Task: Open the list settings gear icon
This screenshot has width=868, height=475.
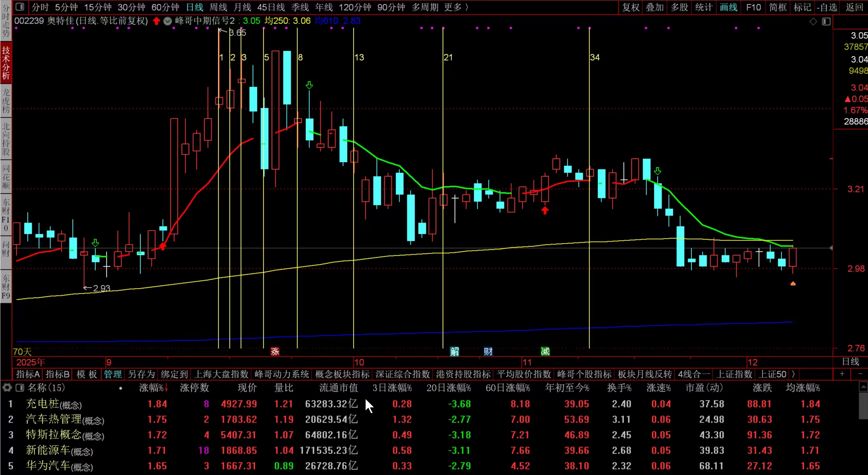Action: pyautogui.click(x=7, y=388)
